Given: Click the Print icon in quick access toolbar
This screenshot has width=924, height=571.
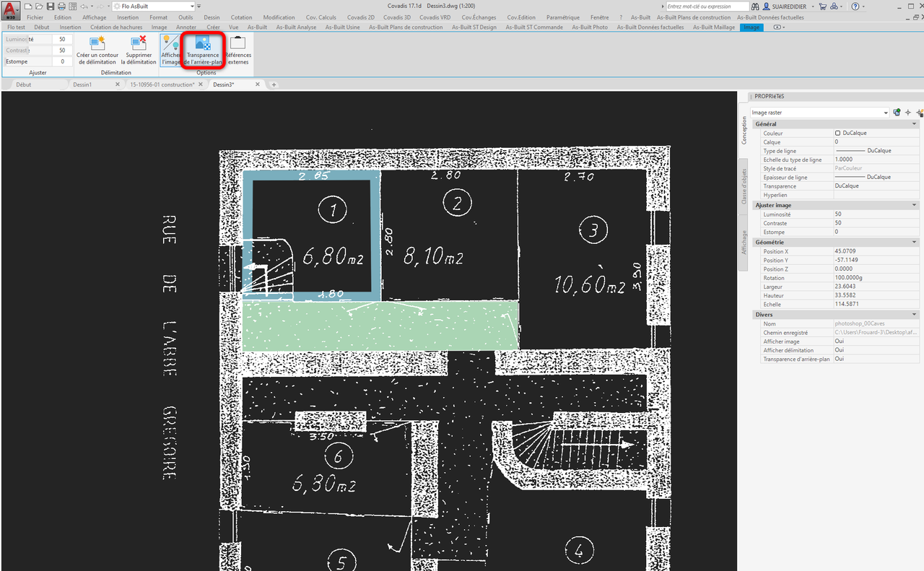Looking at the screenshot, I should [x=61, y=6].
